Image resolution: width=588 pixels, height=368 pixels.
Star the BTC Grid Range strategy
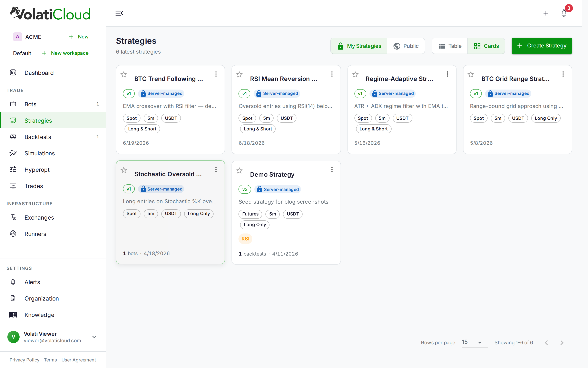coord(471,74)
